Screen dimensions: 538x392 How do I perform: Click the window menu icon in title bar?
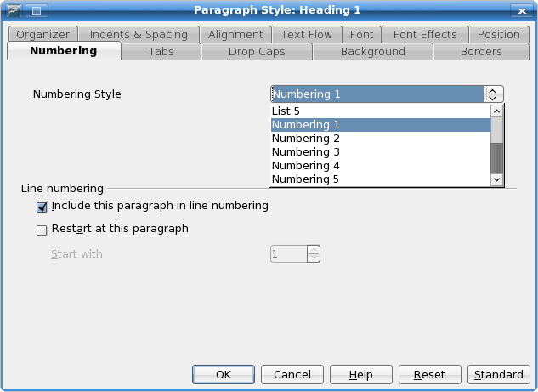(x=14, y=10)
